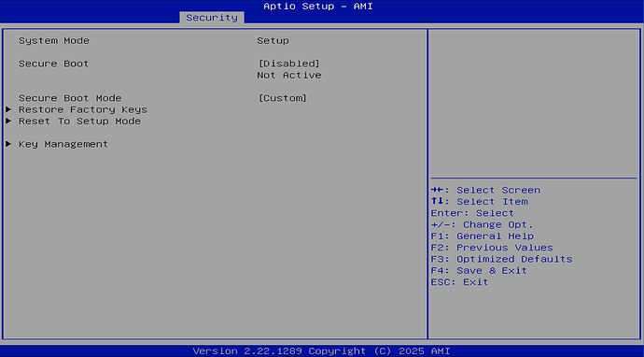Click the Aptio Setup - AMI title

tap(318, 7)
